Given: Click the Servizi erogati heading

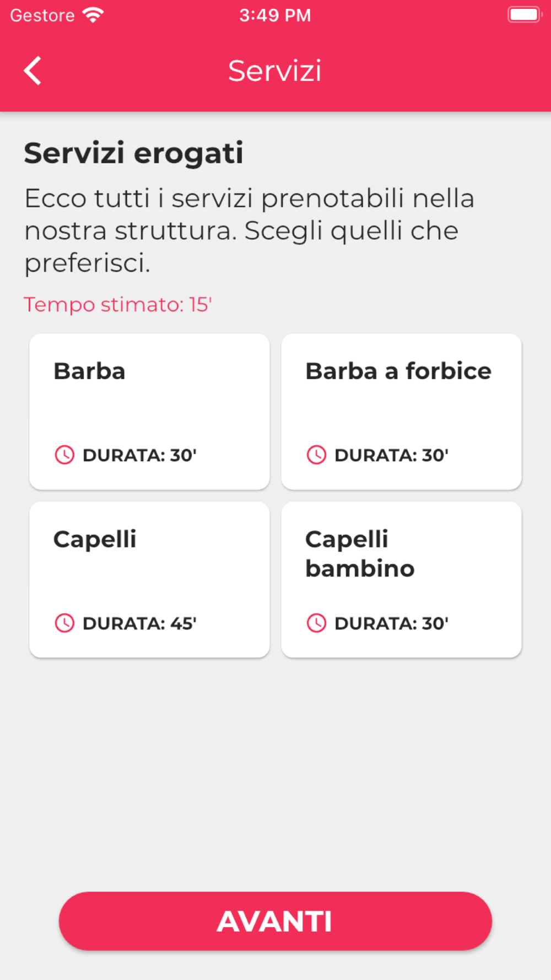Looking at the screenshot, I should pos(133,153).
